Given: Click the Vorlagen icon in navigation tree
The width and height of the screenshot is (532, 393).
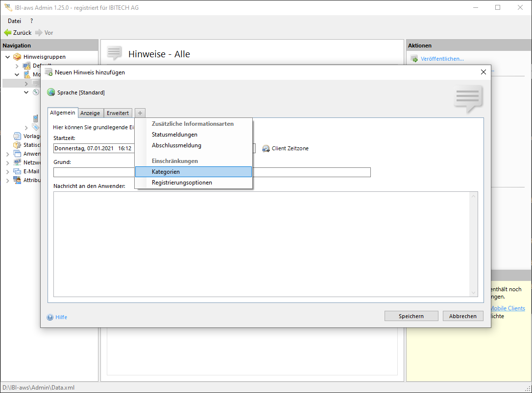Looking at the screenshot, I should 18,136.
